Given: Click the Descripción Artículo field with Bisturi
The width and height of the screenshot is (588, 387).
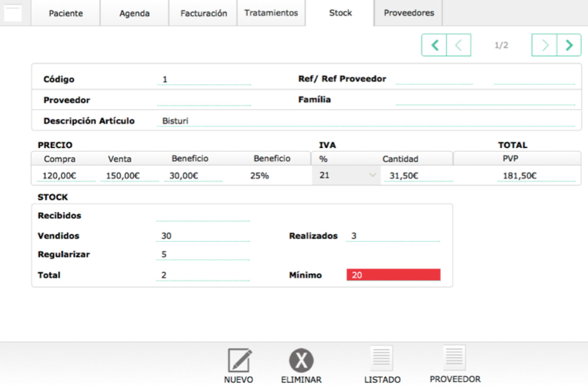Looking at the screenshot, I should coord(366,121).
